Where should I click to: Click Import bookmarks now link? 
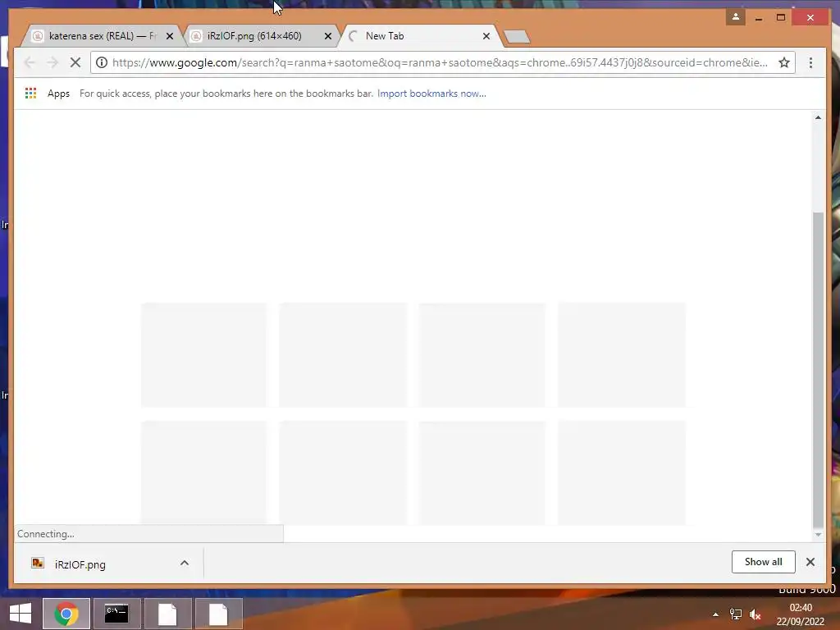coord(431,94)
